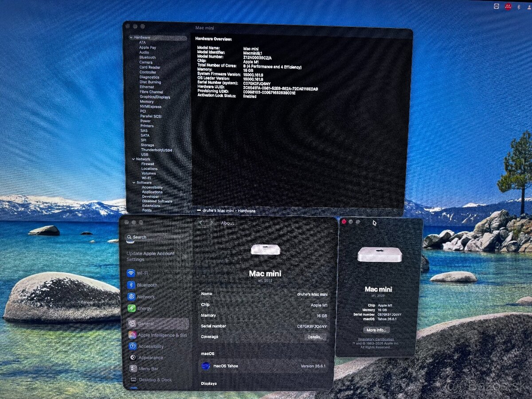Go back using the chevron beside About
The image size is (532, 399).
201,223
